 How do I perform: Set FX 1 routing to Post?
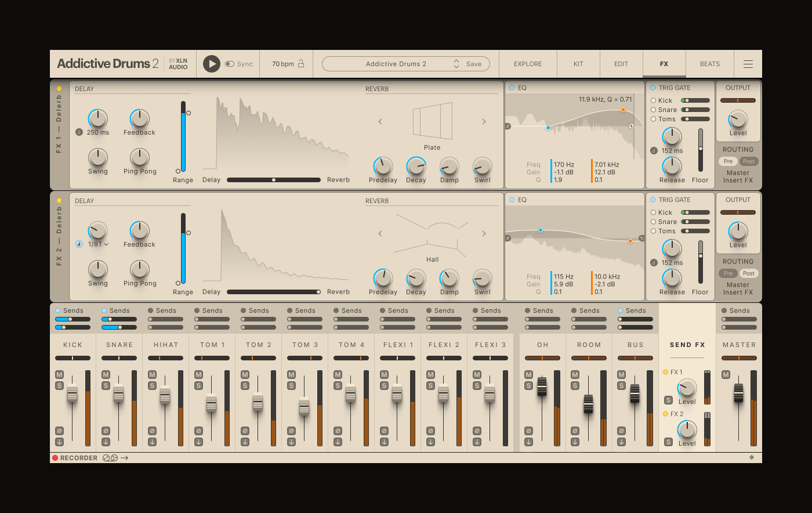point(749,161)
